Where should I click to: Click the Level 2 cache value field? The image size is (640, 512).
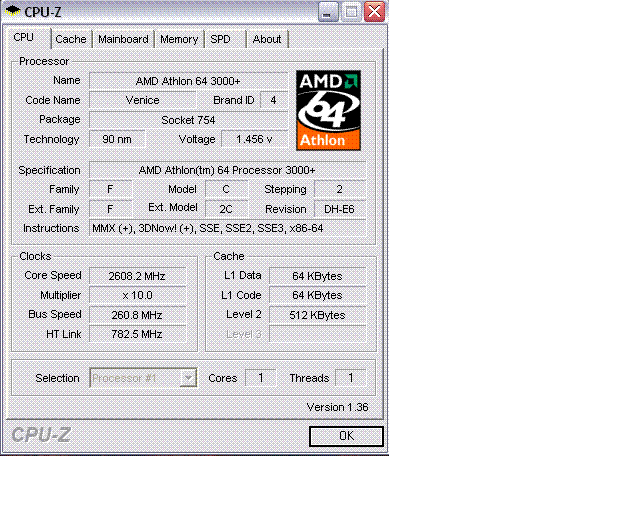click(x=318, y=315)
